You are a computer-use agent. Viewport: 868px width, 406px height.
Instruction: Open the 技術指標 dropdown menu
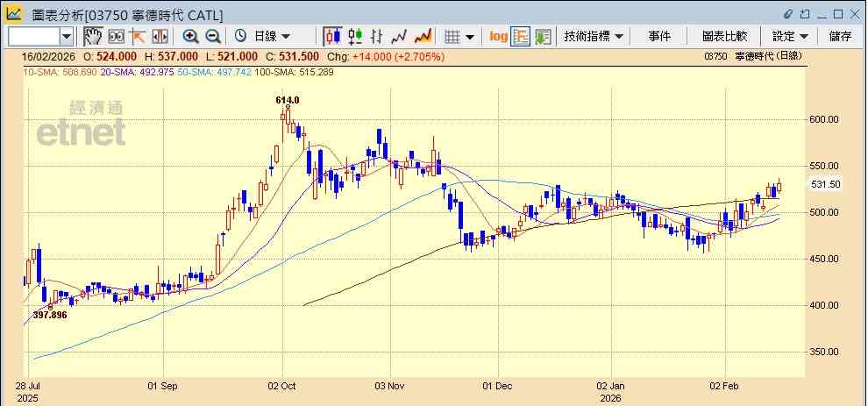(x=594, y=37)
